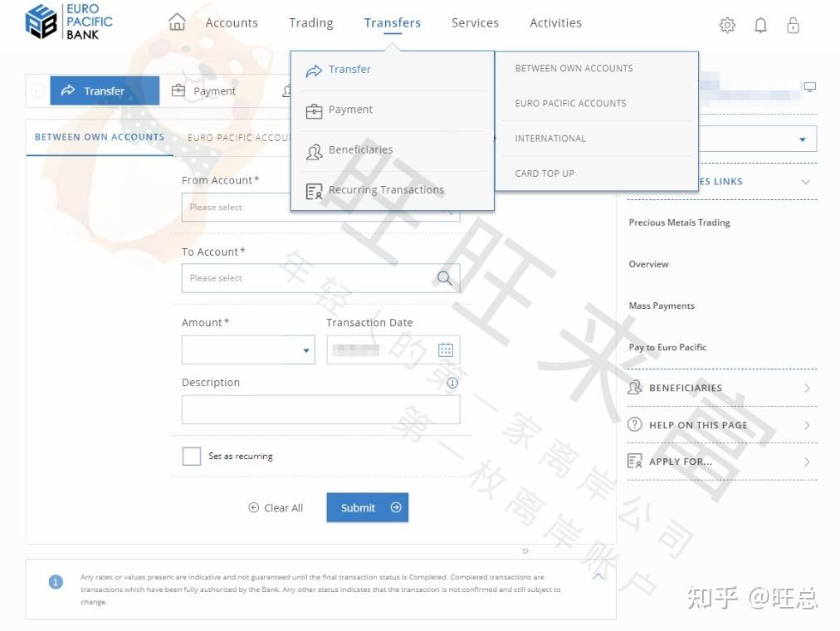Open the Transaction Date calendar picker
This screenshot has width=840, height=631.
pos(446,350)
